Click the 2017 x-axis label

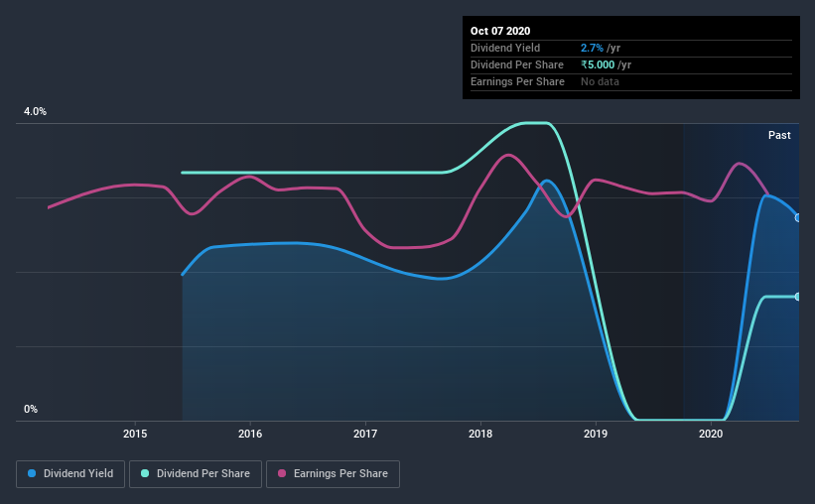(x=365, y=434)
